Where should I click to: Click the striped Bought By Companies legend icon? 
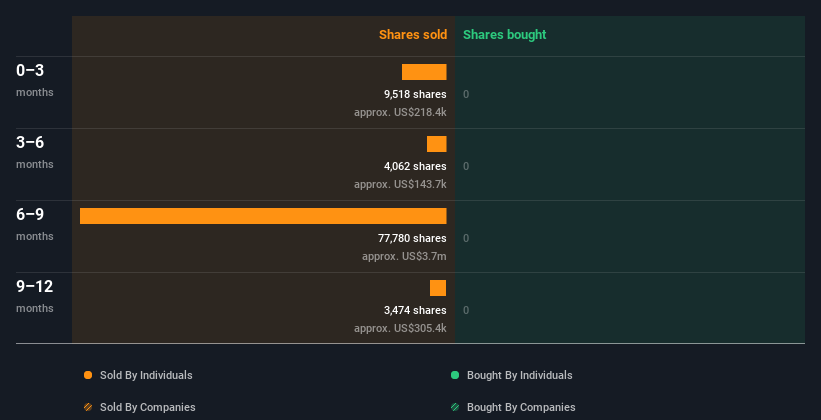(455, 407)
